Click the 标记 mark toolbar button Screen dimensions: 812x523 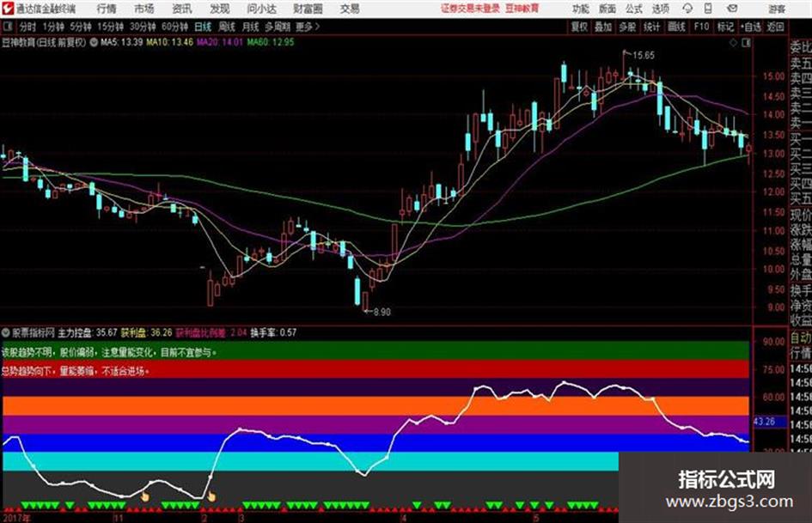(x=725, y=27)
